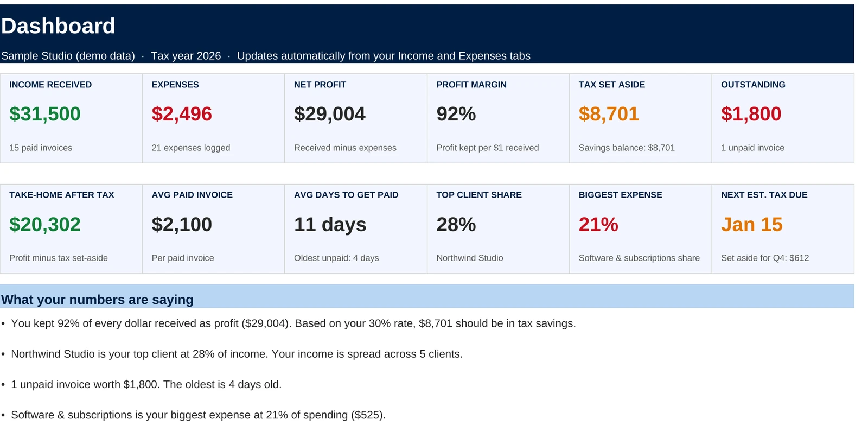This screenshot has width=868, height=438.
Task: Click the 'Per paid invoice' caption
Action: click(x=183, y=258)
